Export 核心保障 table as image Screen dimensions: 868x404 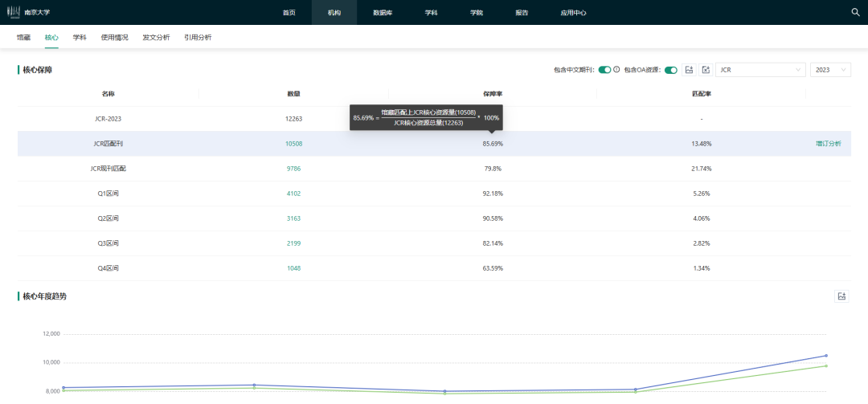click(689, 70)
